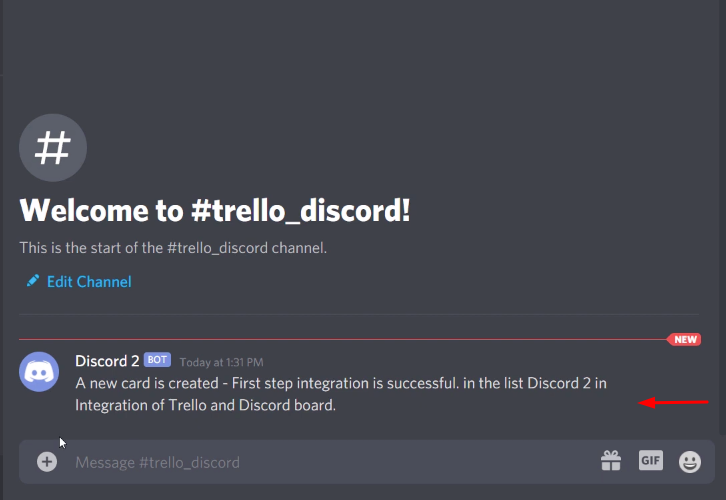Open the Edit Channel link
Viewport: 726px width, 500px height.
pyautogui.click(x=89, y=281)
